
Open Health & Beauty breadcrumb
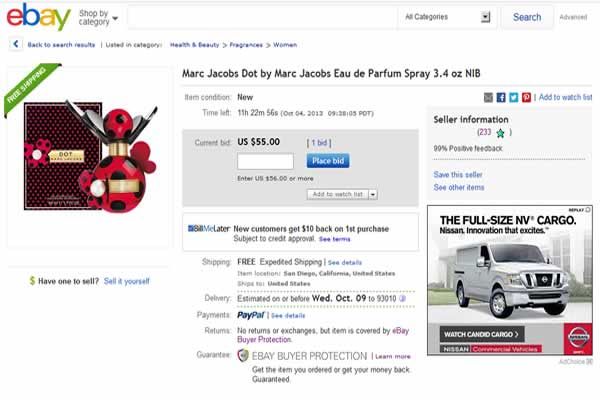click(194, 45)
